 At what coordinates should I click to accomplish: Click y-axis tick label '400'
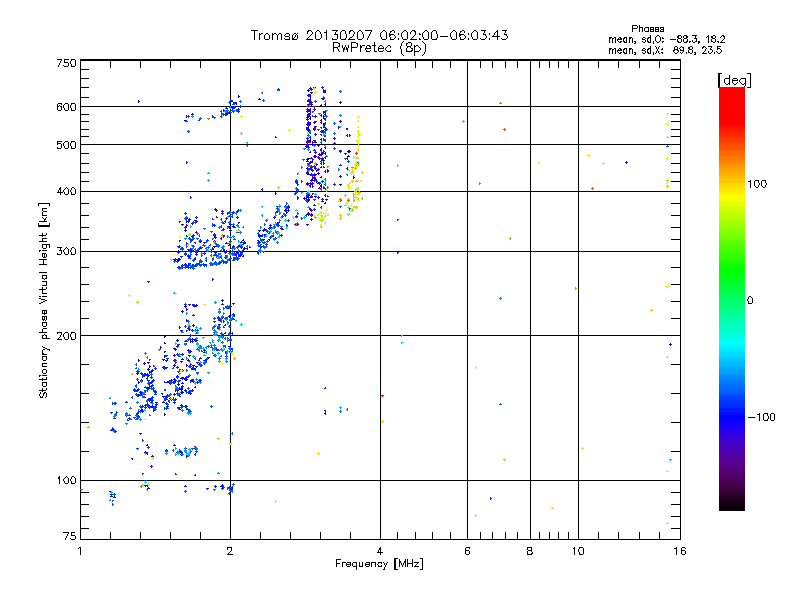tap(66, 191)
